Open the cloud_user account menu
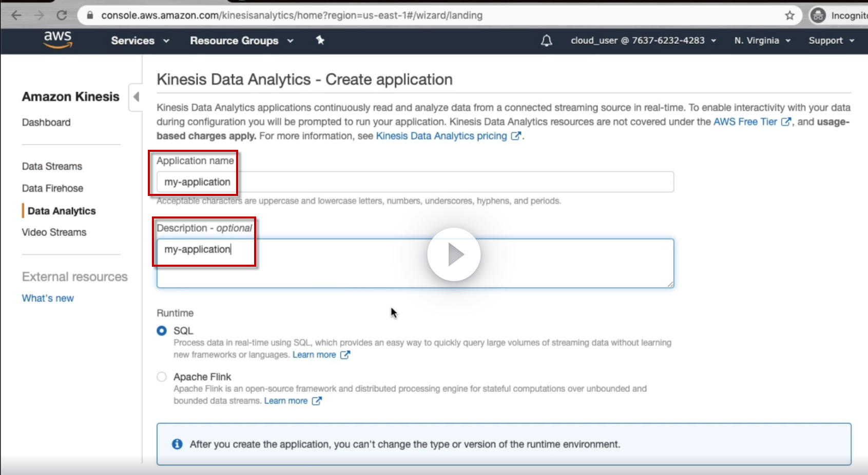The image size is (868, 475). (x=643, y=41)
